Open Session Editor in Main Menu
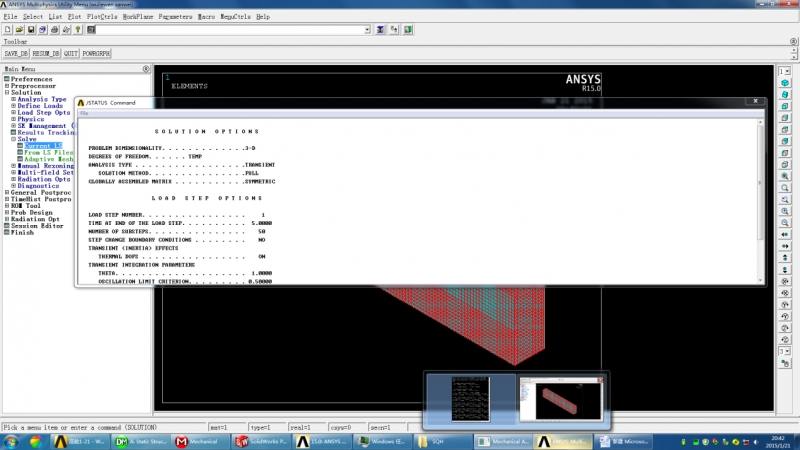Viewport: 800px width, 450px height. pos(37,226)
